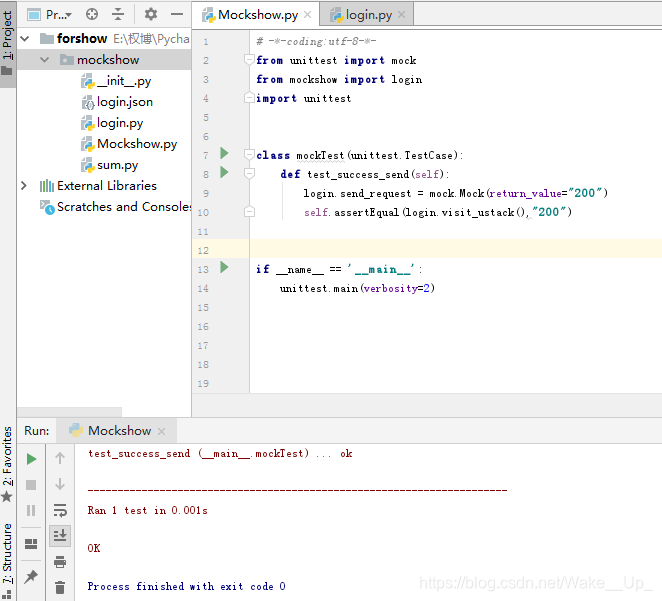Click the Collapse All icon in Project toolbar
This screenshot has height=601, width=662.
click(x=118, y=14)
